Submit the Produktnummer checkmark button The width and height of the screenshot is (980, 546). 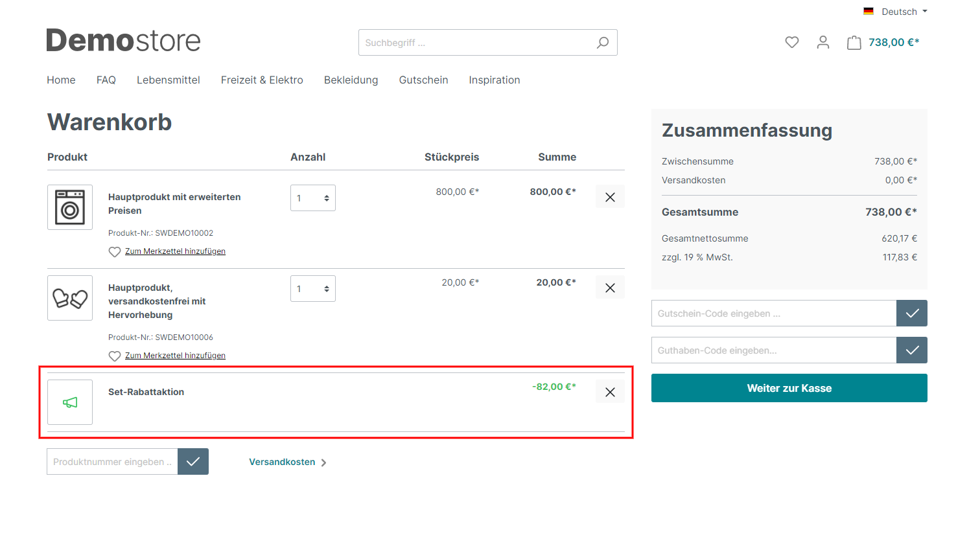(193, 462)
